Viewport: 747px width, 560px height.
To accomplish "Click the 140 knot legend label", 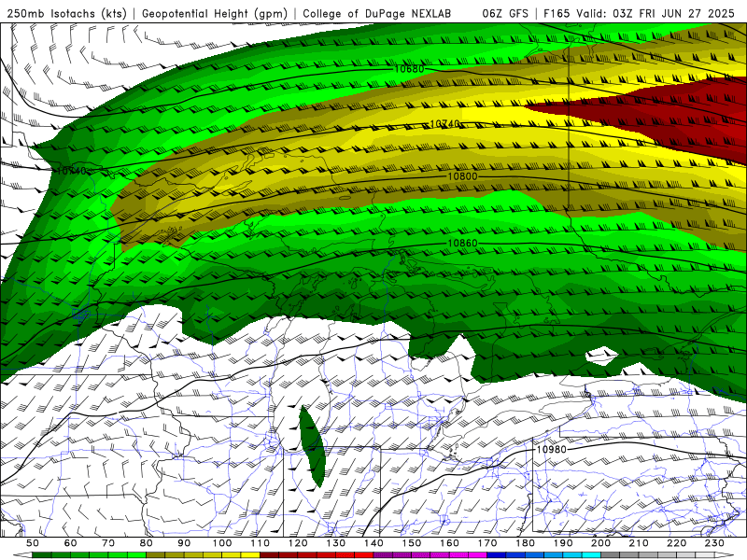I will coord(373,543).
